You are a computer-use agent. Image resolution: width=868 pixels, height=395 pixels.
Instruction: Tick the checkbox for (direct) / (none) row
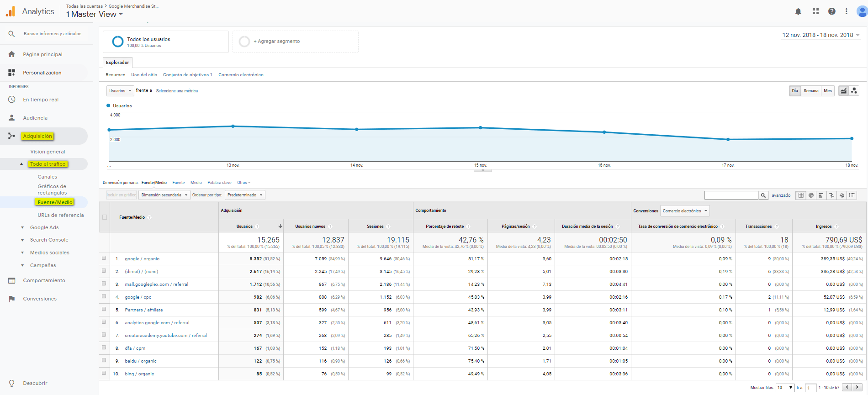(x=104, y=271)
